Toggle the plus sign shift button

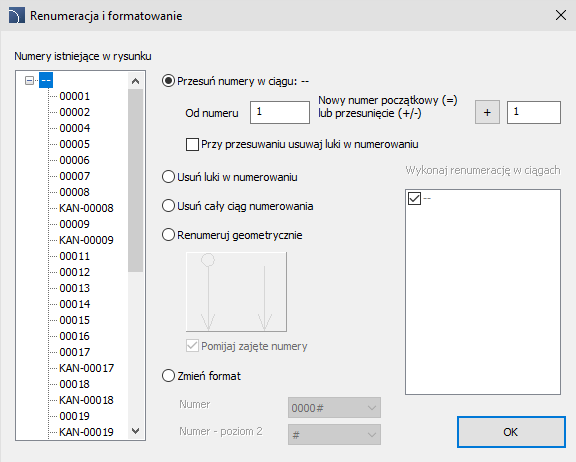coord(487,112)
